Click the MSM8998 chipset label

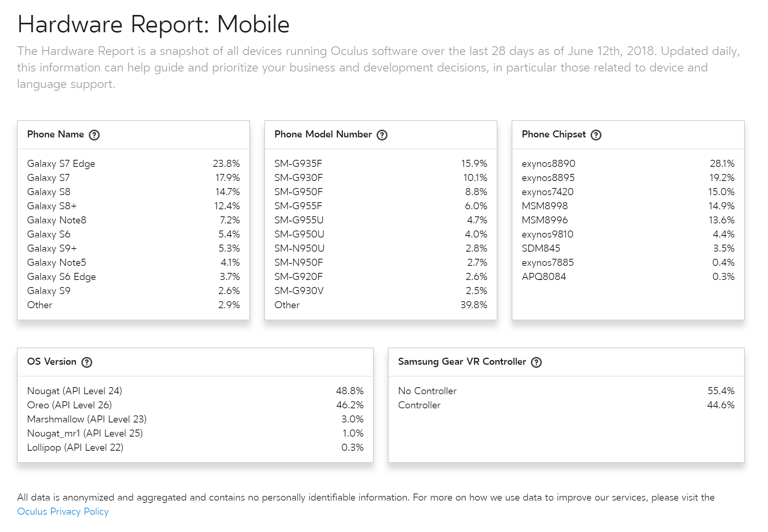point(545,206)
